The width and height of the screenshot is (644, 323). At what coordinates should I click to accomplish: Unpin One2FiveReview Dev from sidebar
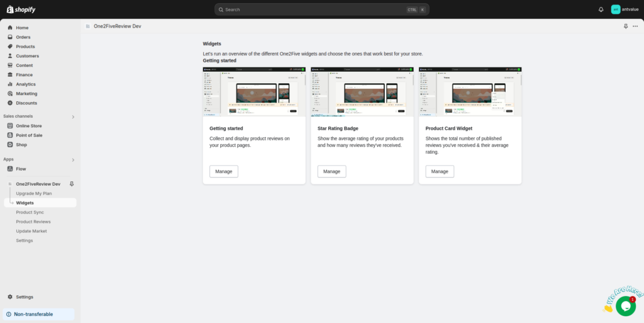click(x=71, y=184)
